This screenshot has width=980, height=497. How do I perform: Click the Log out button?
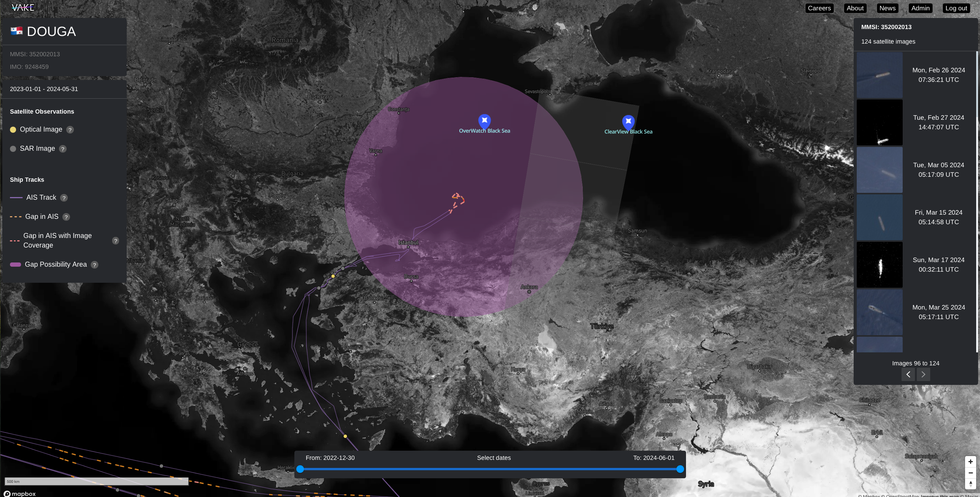956,8
